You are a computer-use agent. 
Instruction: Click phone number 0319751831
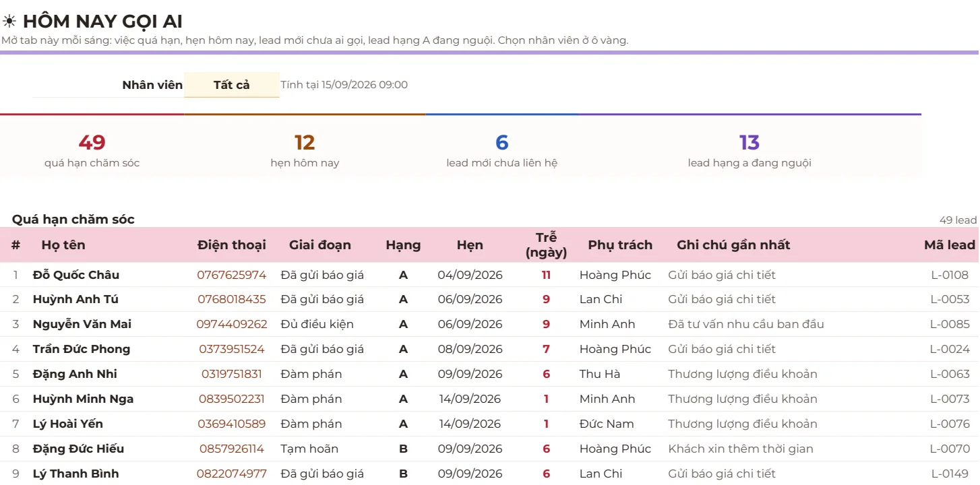tap(232, 374)
